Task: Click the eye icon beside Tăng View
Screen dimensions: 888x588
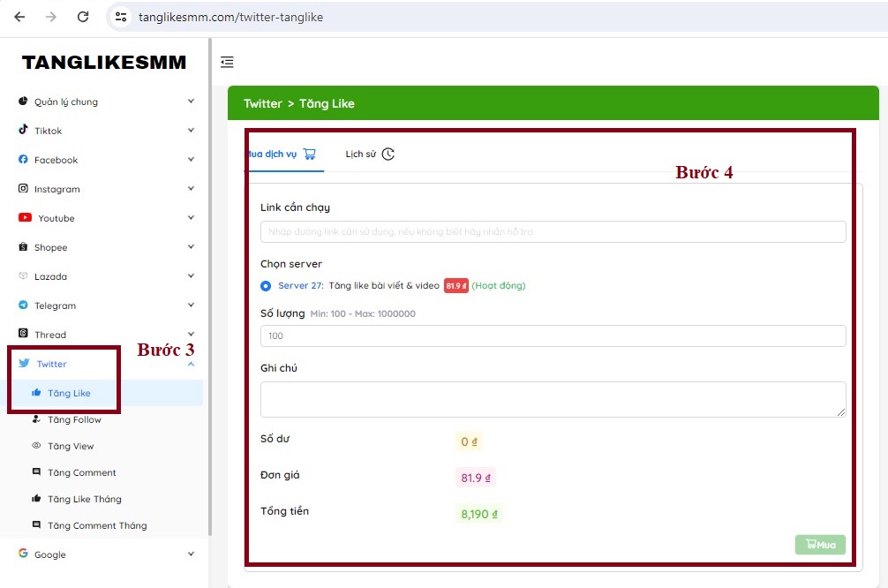Action: (x=36, y=446)
